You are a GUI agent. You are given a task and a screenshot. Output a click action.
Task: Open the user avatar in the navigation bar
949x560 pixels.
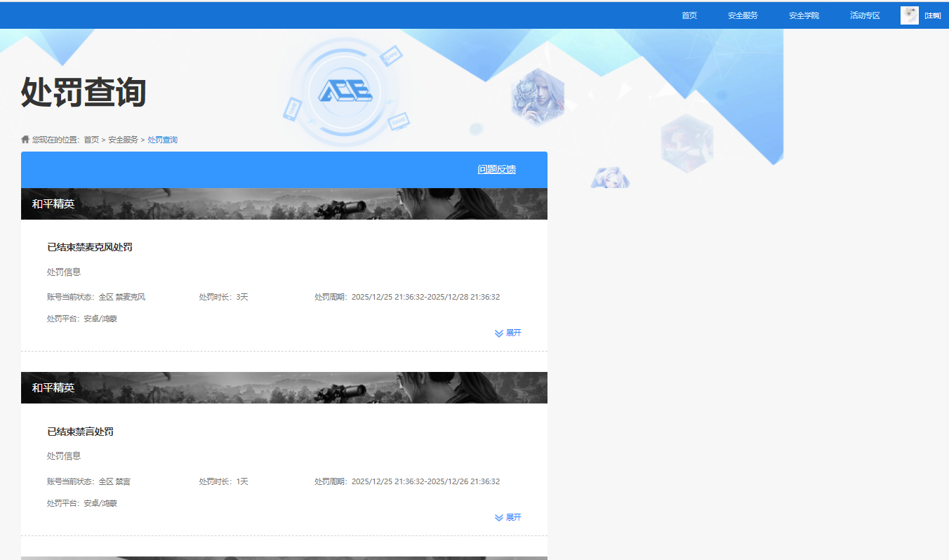[x=910, y=15]
